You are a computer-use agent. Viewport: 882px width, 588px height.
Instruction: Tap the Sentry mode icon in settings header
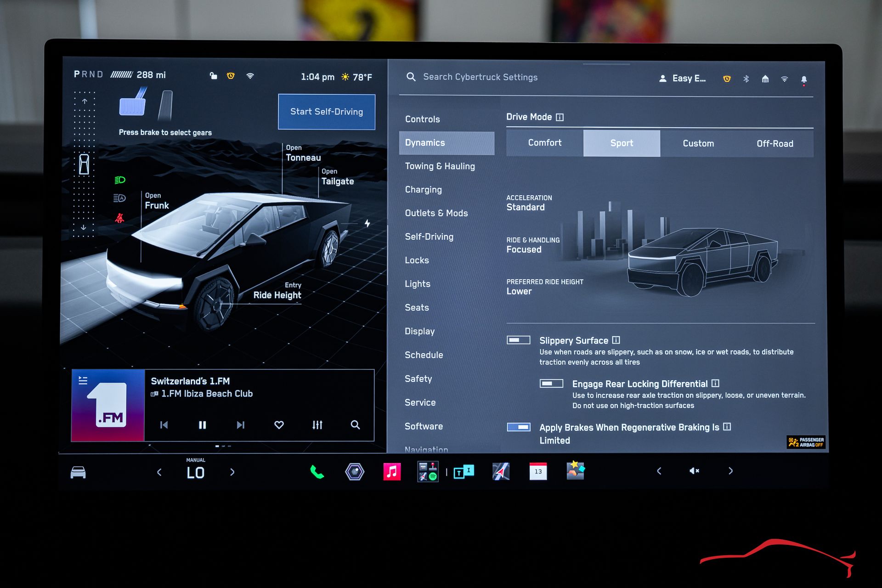(727, 79)
